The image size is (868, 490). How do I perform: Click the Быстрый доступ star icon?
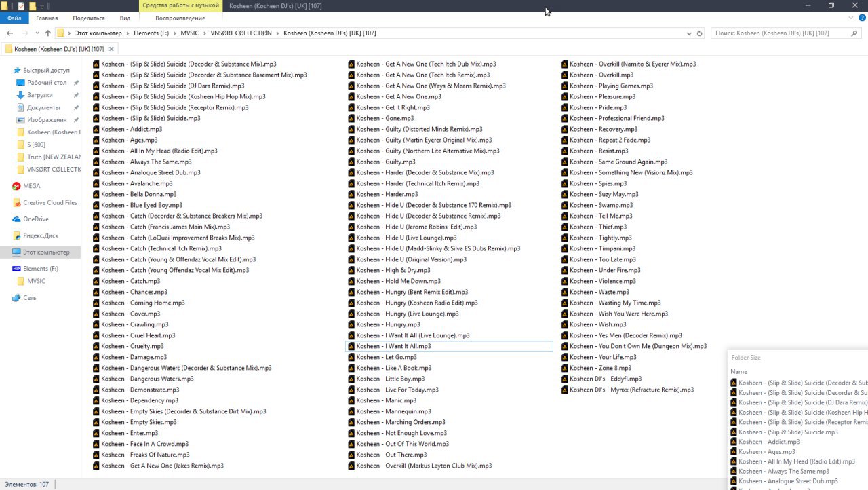pos(16,70)
